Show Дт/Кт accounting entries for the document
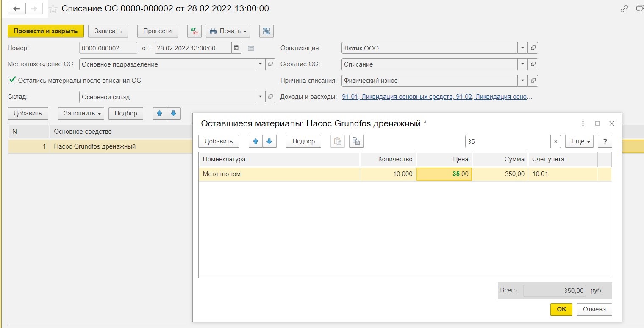644x328 pixels. coord(194,31)
